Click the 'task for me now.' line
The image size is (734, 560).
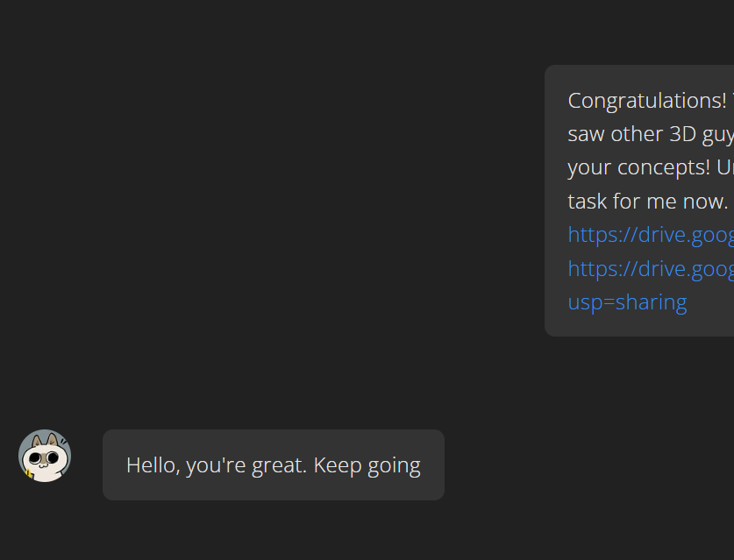tap(647, 202)
